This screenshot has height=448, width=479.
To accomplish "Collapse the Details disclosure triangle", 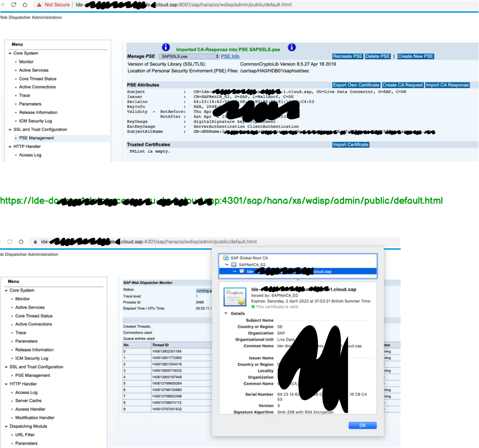I will (226, 314).
